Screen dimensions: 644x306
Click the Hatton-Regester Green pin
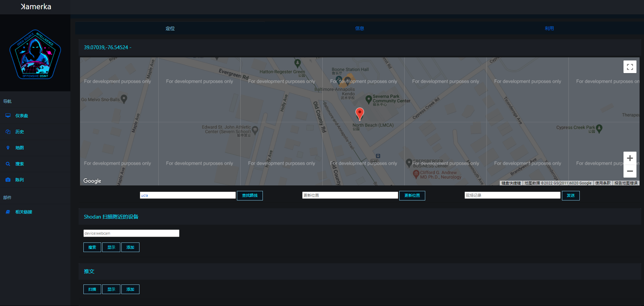click(x=298, y=63)
